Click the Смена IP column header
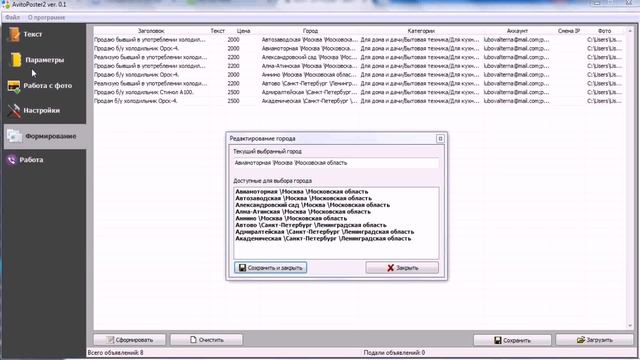 click(569, 31)
